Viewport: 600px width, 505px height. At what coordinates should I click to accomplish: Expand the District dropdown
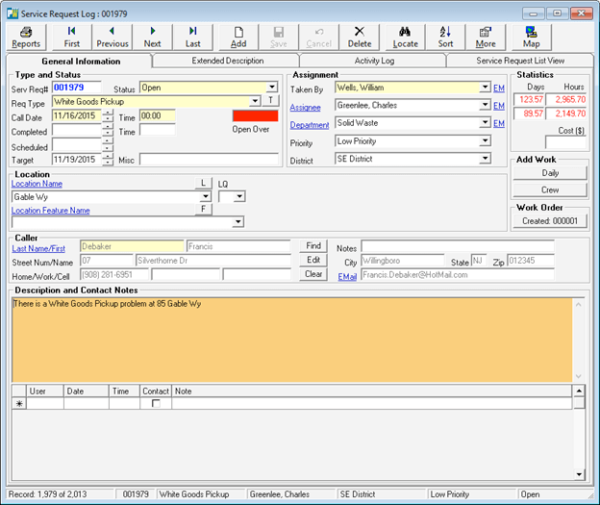tap(485, 159)
